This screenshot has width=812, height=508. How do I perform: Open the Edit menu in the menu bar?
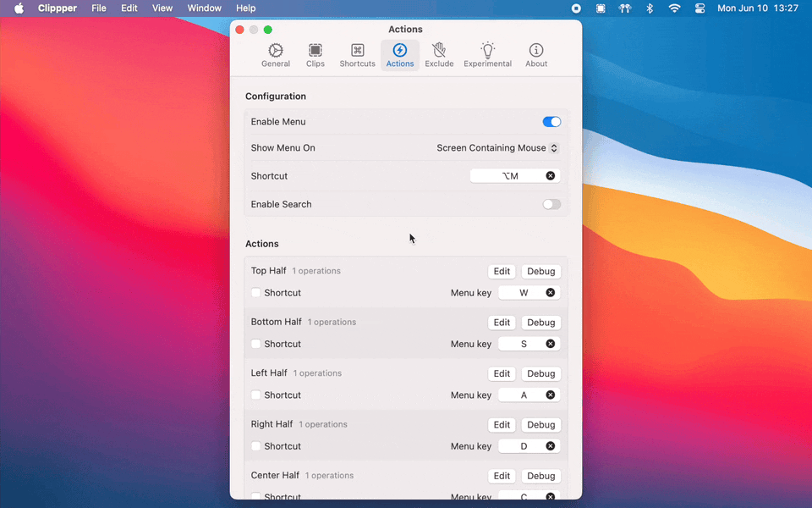[x=129, y=8]
